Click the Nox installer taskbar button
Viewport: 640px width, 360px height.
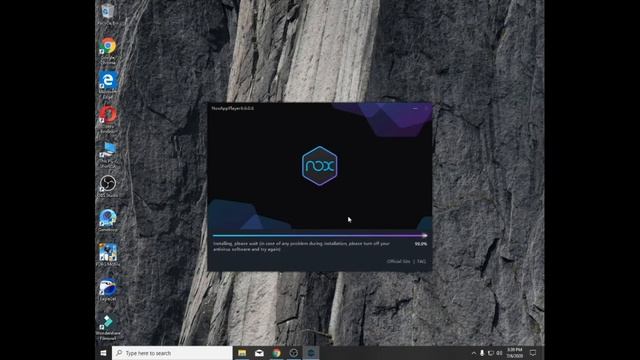pos(311,353)
